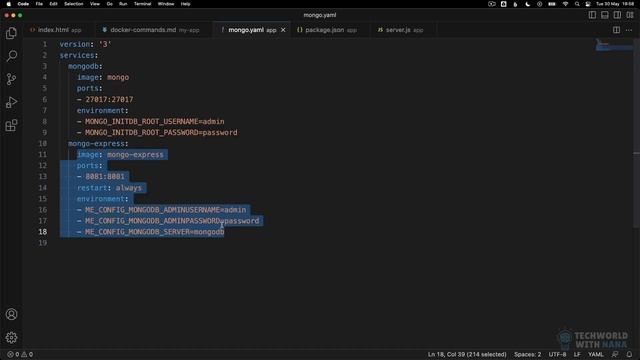Viewport: 640px width, 360px height.
Task: Open the File menu
Action: [39, 4]
